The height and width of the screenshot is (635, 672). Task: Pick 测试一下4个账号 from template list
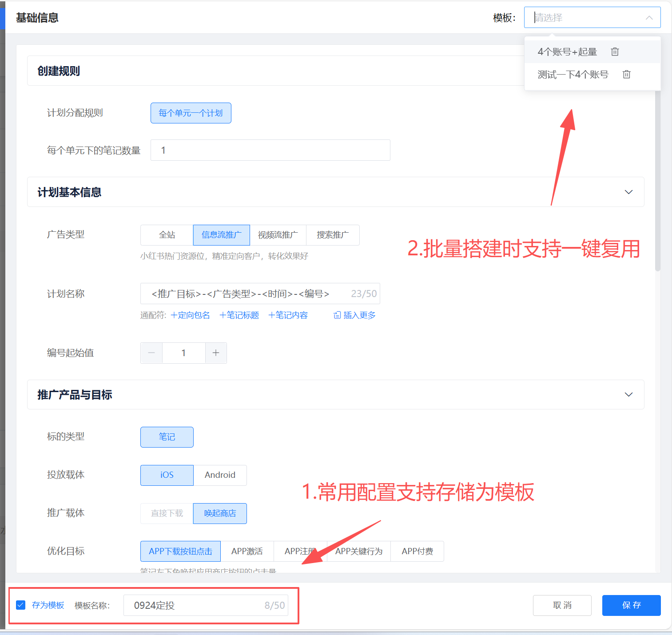coord(573,75)
